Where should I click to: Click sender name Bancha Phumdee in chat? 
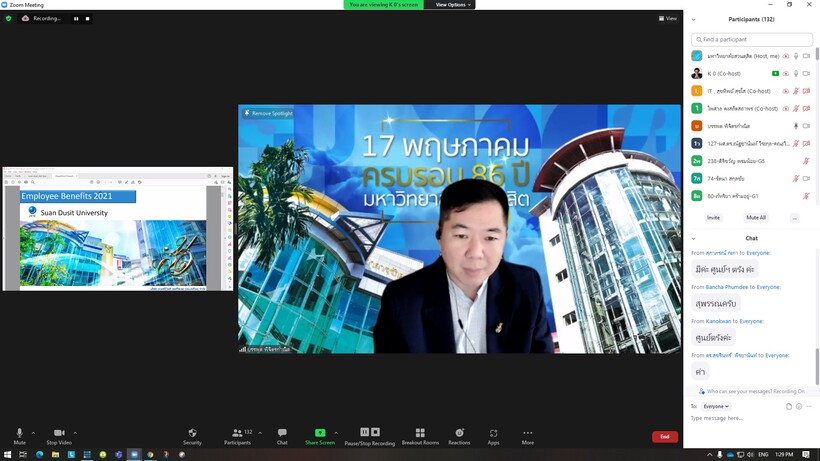pyautogui.click(x=726, y=287)
